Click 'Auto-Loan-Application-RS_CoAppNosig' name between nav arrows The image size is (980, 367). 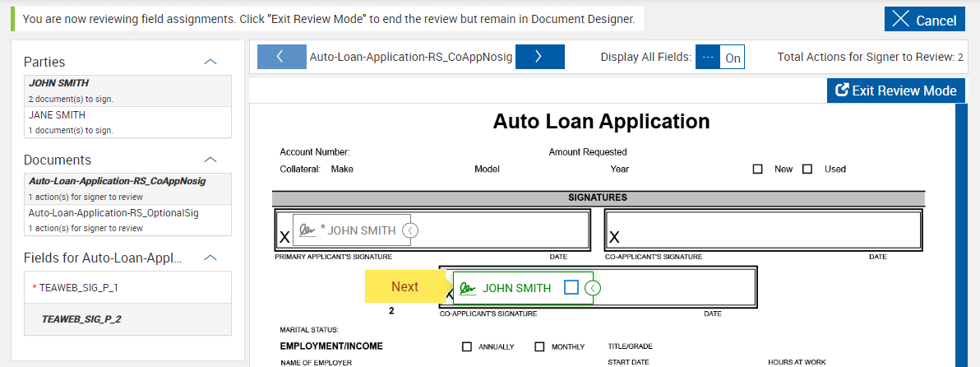point(410,57)
